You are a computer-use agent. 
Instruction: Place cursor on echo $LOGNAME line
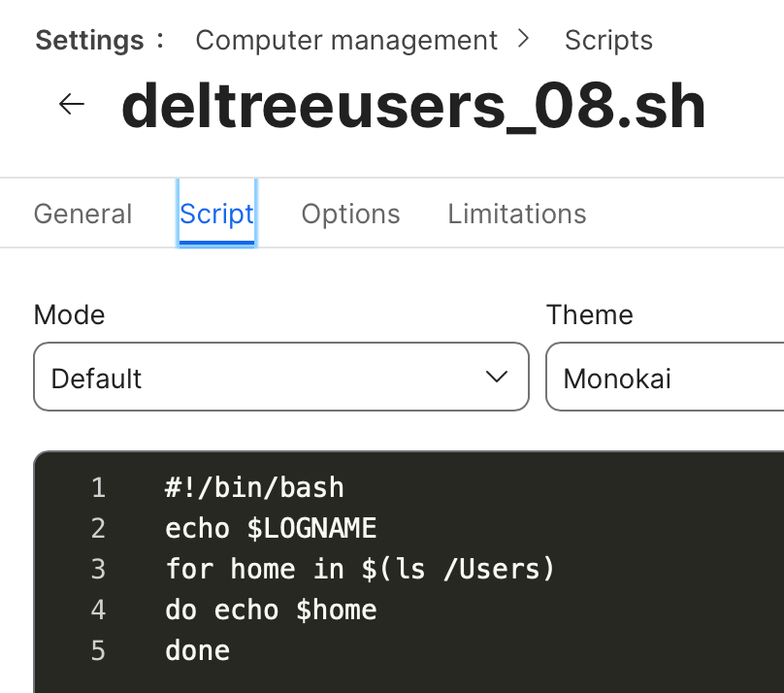coord(271,529)
